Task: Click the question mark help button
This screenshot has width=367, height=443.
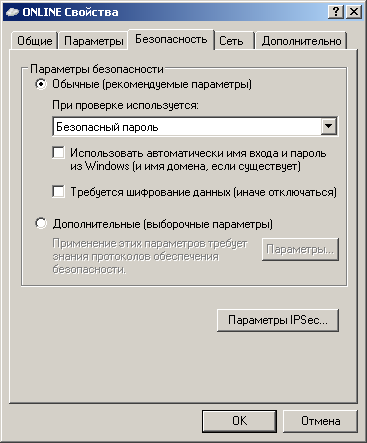Action: [x=336, y=12]
